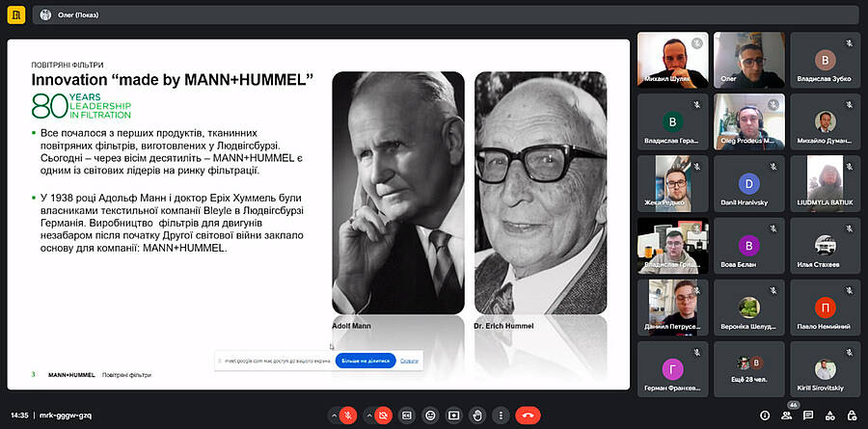
Task: Open video settings chevron beside camera
Action: [x=369, y=416]
